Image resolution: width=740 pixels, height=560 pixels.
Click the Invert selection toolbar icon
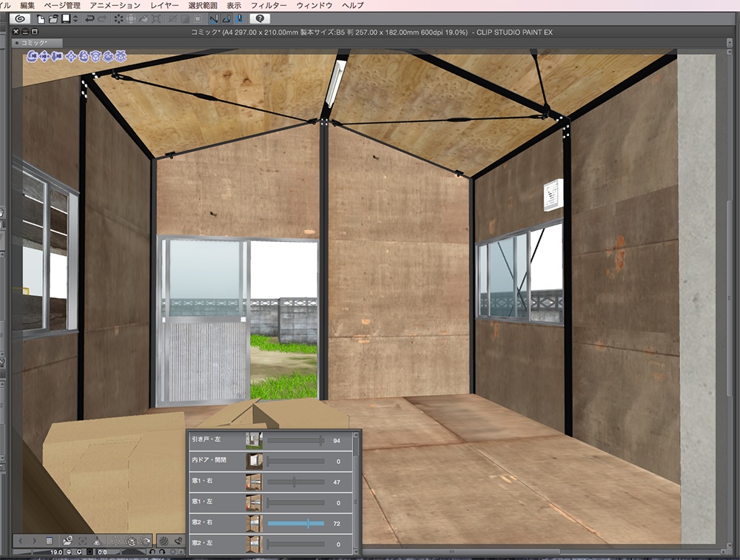[x=185, y=18]
